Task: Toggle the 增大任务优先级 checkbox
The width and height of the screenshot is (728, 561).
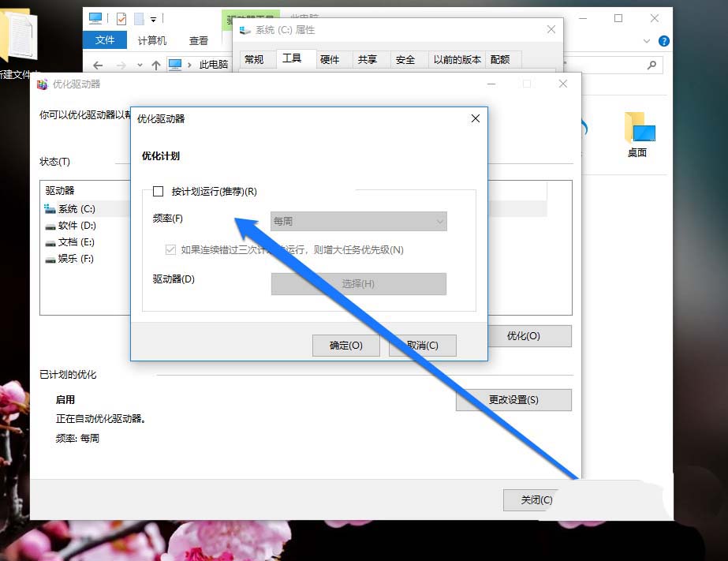Action: (170, 250)
